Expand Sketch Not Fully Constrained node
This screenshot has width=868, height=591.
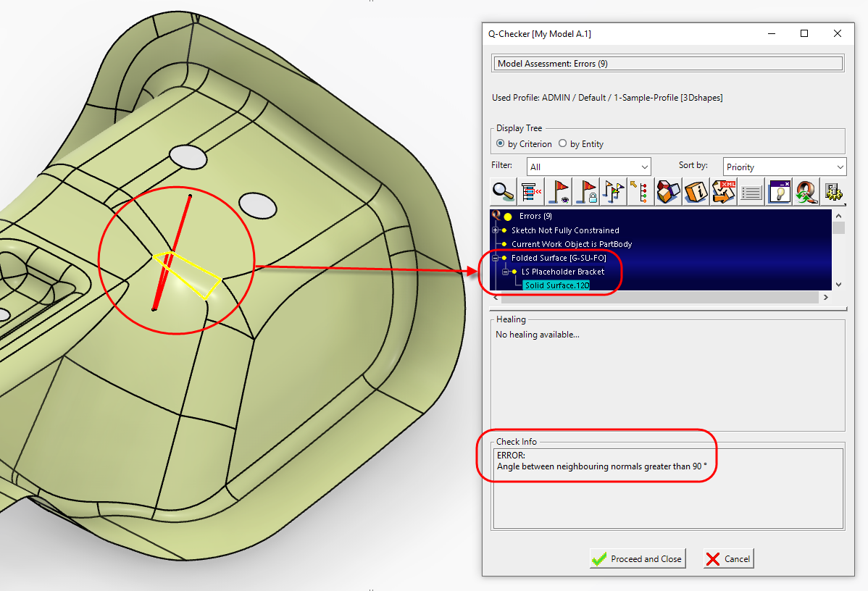click(496, 230)
